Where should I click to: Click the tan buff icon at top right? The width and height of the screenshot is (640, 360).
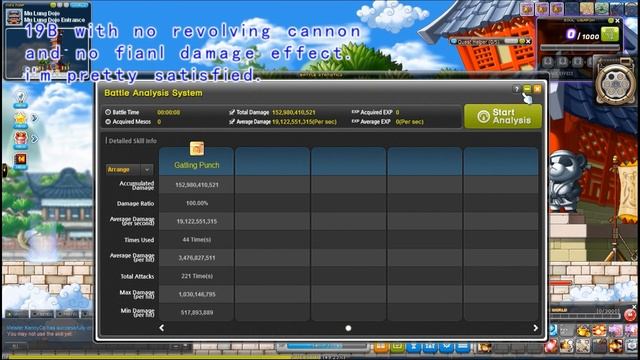(587, 9)
